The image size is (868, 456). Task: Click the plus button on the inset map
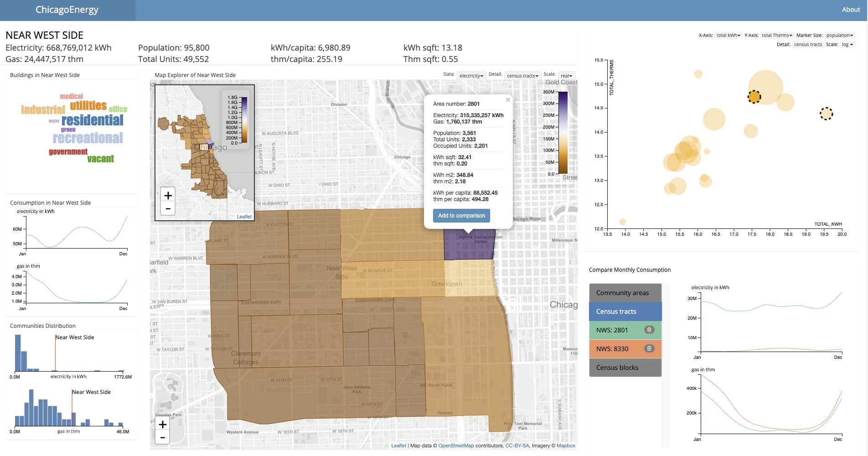point(168,195)
